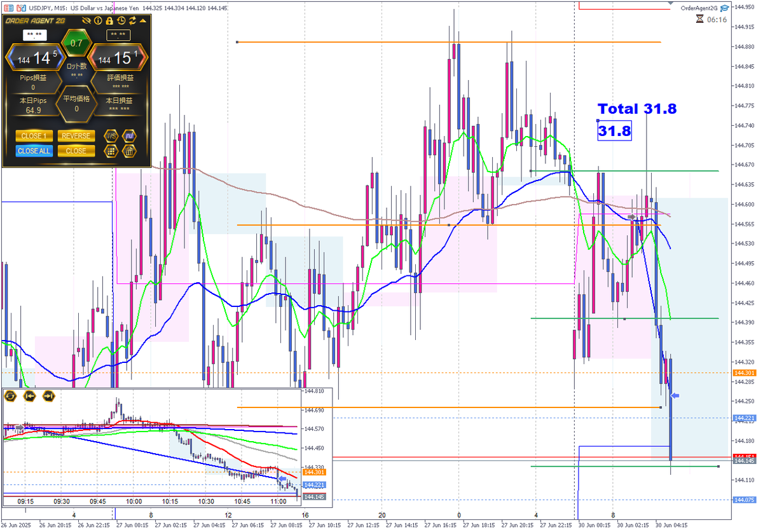Click the white masked input box at left
This screenshot has height=532, width=763.
(x=35, y=35)
